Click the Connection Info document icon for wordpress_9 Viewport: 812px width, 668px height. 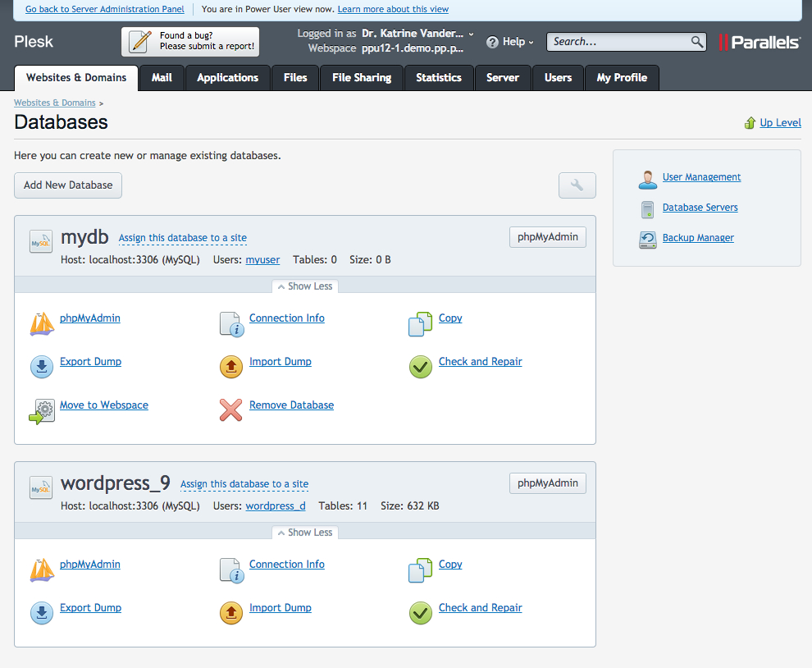tap(231, 570)
